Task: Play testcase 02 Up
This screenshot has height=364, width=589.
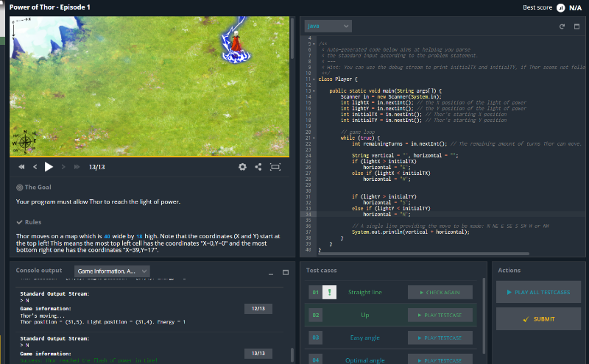Action: (x=440, y=315)
